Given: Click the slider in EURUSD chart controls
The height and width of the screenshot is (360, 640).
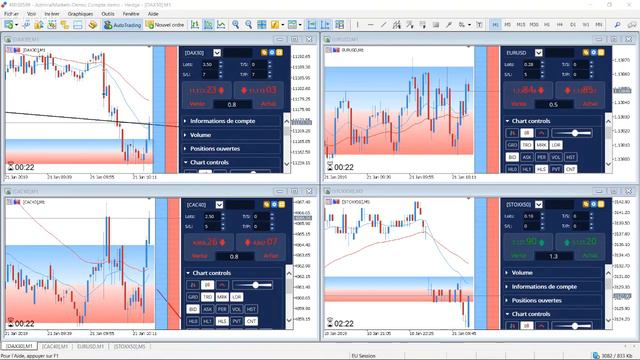Looking at the screenshot, I should click(571, 133).
